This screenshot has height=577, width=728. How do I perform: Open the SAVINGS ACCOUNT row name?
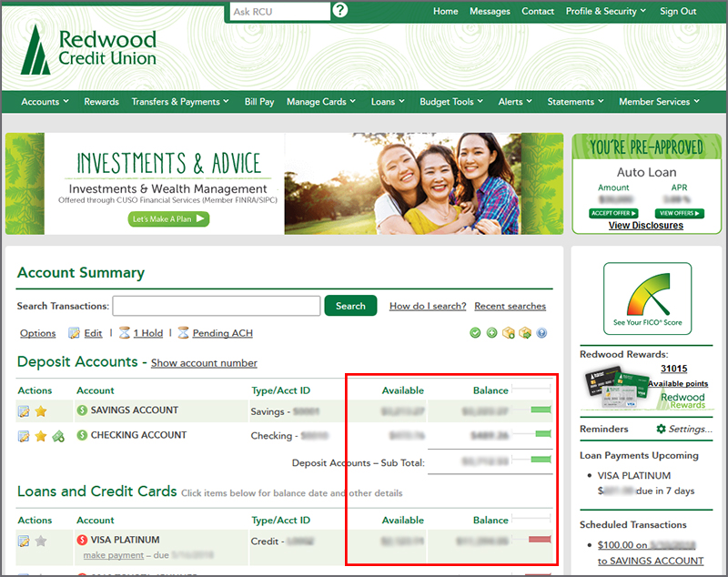click(134, 410)
